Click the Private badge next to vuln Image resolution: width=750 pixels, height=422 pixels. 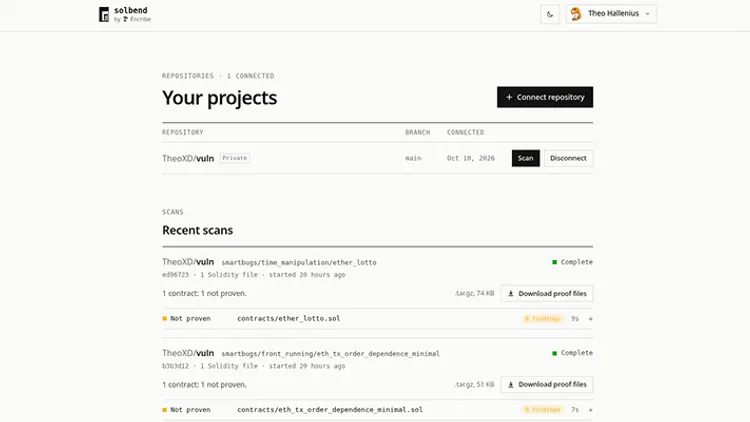pyautogui.click(x=234, y=158)
